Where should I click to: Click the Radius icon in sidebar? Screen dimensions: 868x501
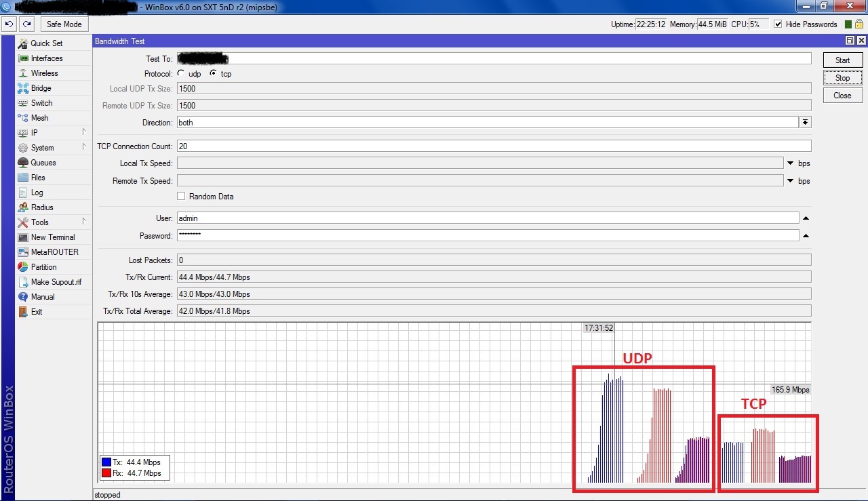[23, 207]
